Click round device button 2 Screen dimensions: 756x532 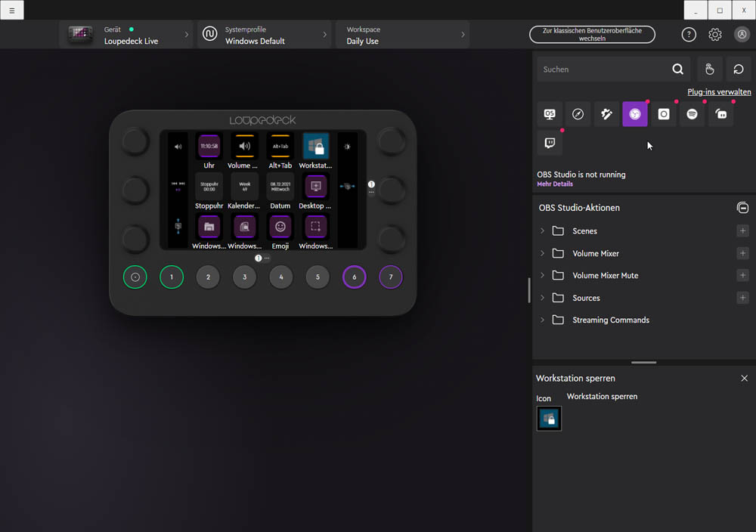tap(209, 277)
